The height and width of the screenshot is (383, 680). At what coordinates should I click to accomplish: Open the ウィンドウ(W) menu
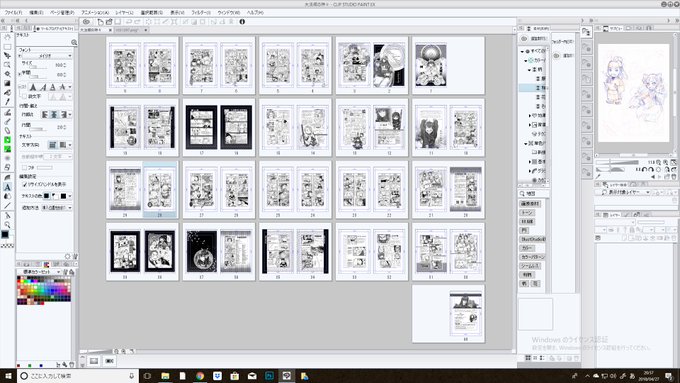229,13
